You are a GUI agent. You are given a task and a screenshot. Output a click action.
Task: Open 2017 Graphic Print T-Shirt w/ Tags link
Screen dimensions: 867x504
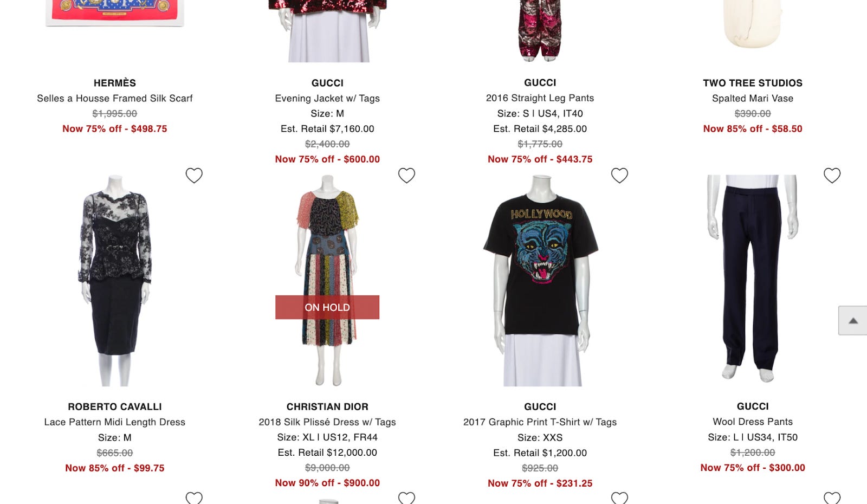click(540, 422)
